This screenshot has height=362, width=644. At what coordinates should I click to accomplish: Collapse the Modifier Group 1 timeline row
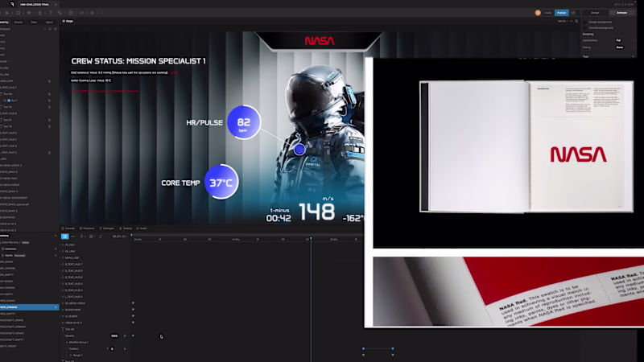67,342
